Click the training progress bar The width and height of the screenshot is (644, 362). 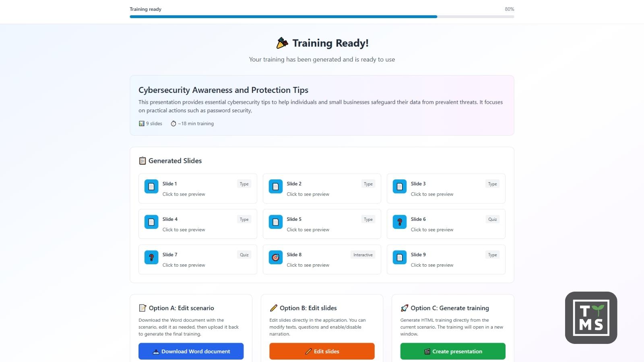[322, 16]
